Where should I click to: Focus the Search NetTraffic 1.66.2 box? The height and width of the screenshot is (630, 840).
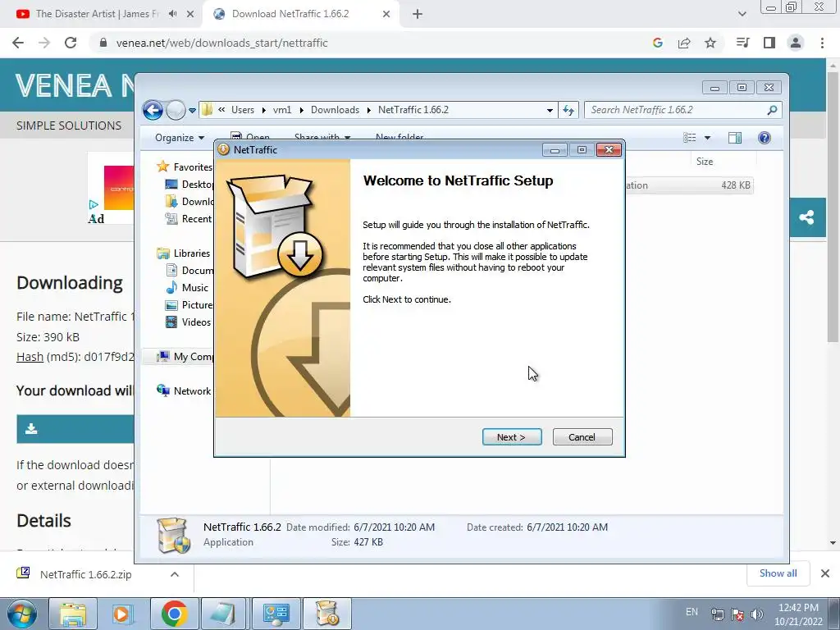676,110
